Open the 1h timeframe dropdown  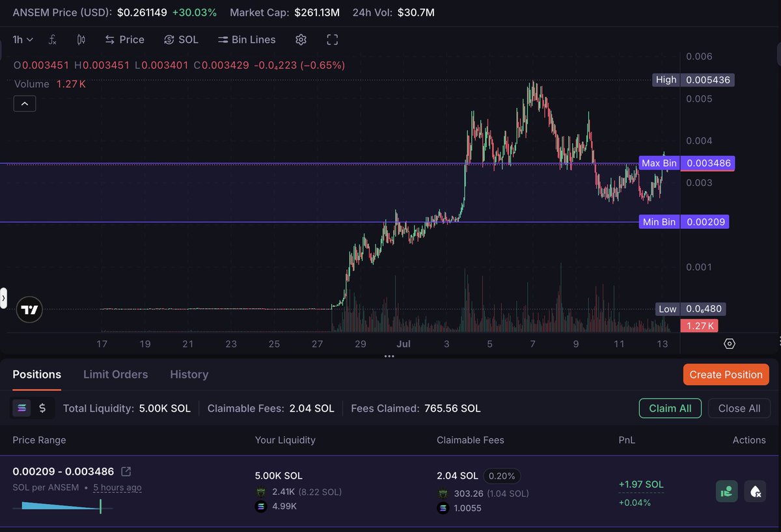(23, 40)
